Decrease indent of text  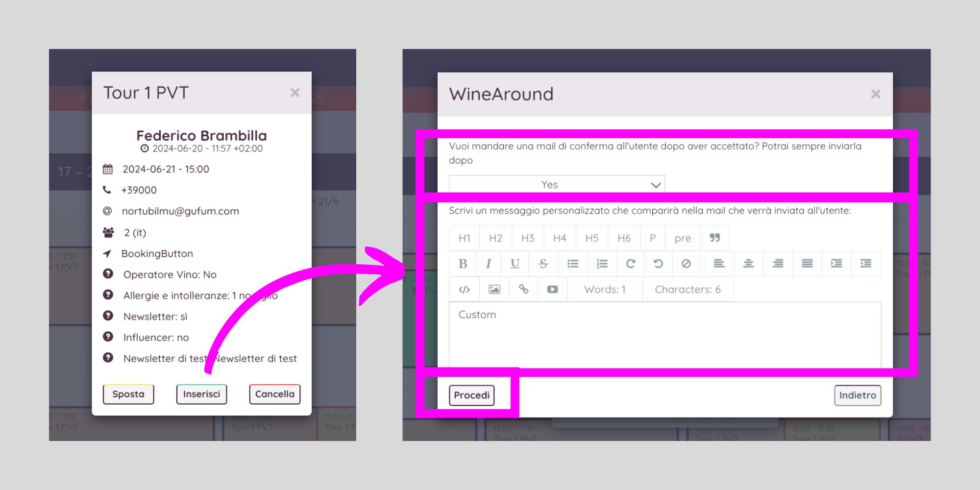click(866, 264)
